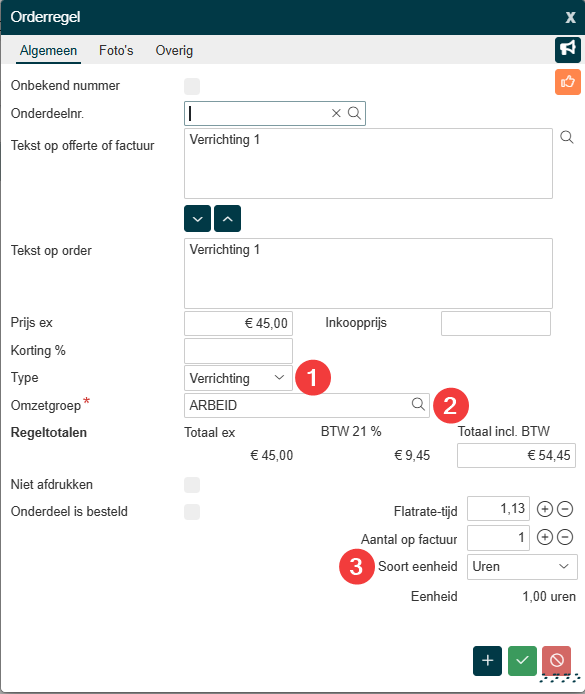
Task: Increase Flatrate-tijd with the plus icon
Action: 545,509
